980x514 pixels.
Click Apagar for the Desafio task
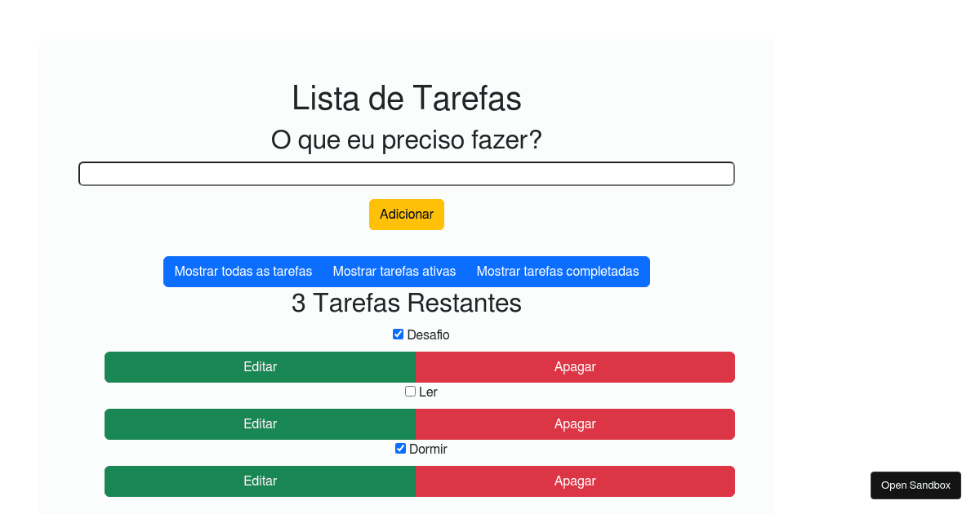[x=575, y=366]
